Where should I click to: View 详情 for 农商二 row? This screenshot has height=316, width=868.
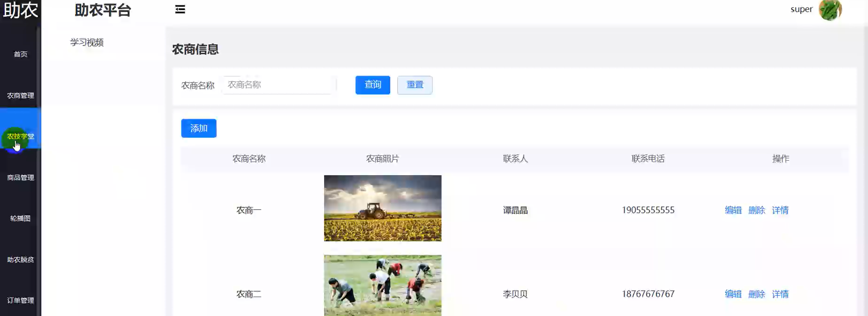(780, 294)
